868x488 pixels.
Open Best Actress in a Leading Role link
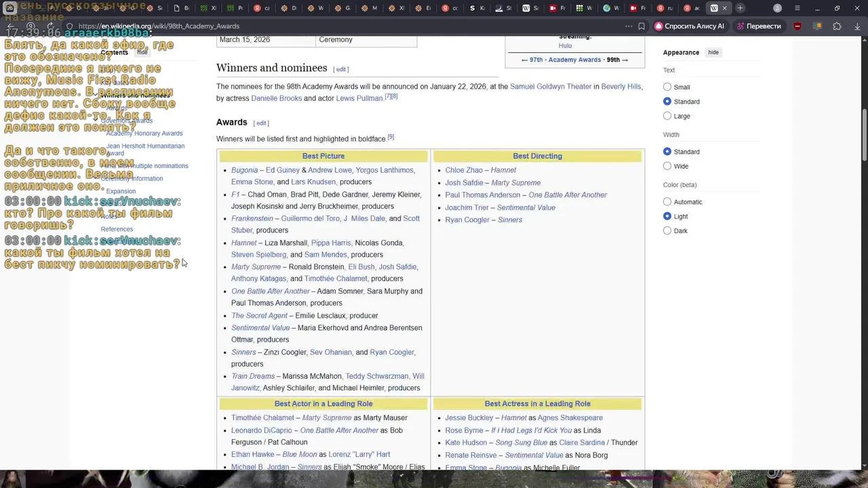pyautogui.click(x=537, y=404)
